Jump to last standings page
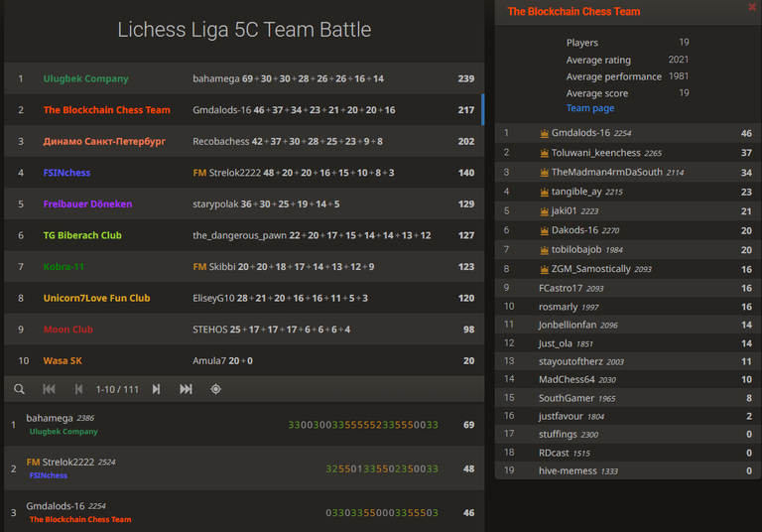The image size is (762, 532). (186, 389)
